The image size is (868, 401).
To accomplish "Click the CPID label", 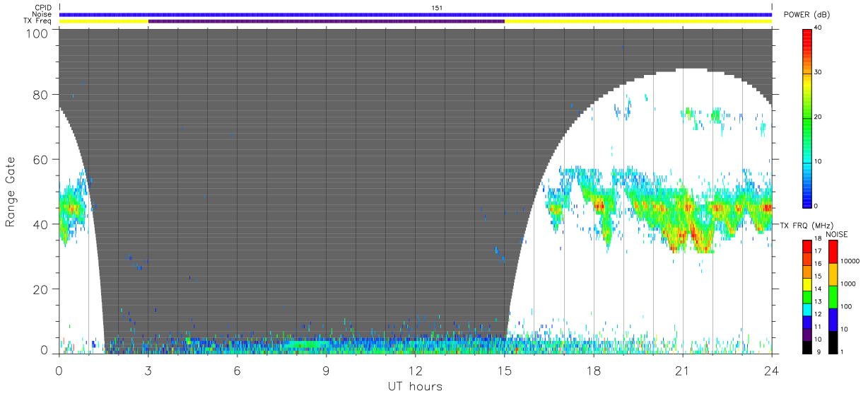I will click(x=42, y=7).
